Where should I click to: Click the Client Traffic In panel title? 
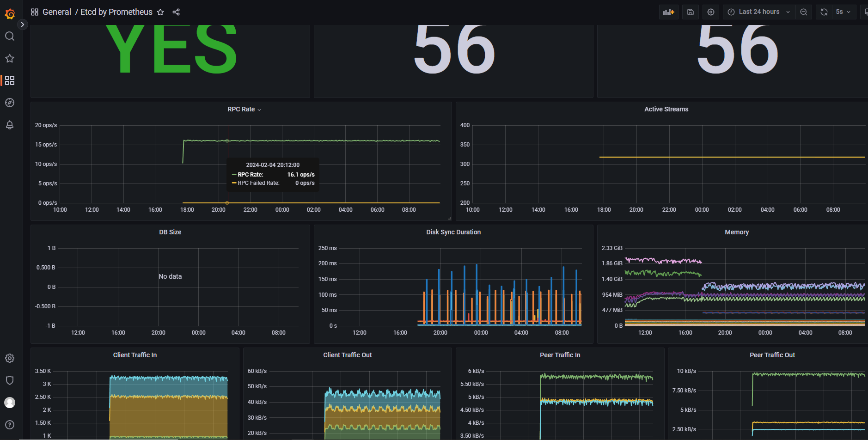pos(135,355)
